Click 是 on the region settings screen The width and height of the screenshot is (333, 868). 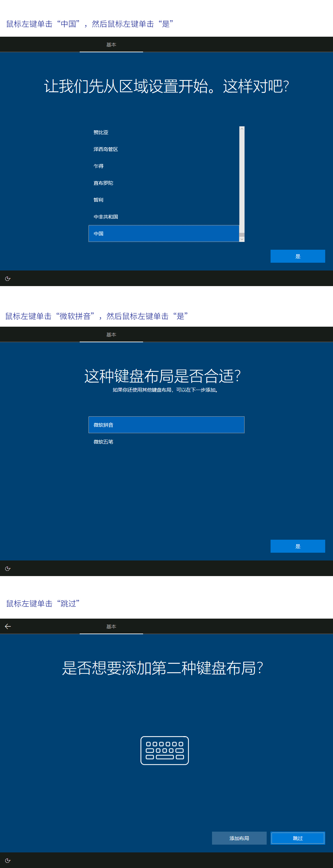click(298, 256)
